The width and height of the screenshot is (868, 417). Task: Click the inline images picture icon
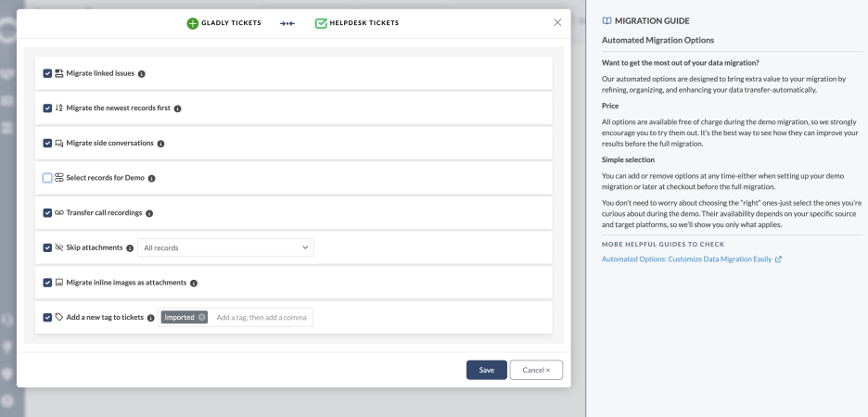(59, 283)
